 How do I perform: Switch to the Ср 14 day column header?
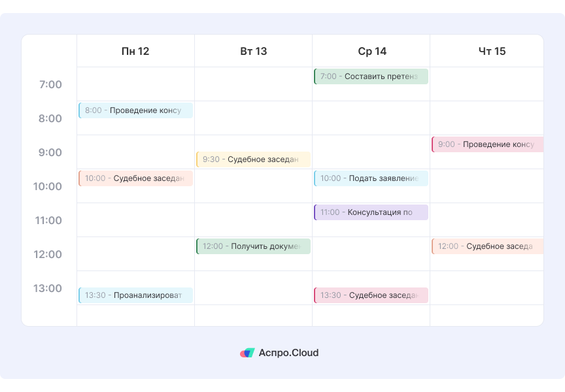(x=372, y=51)
